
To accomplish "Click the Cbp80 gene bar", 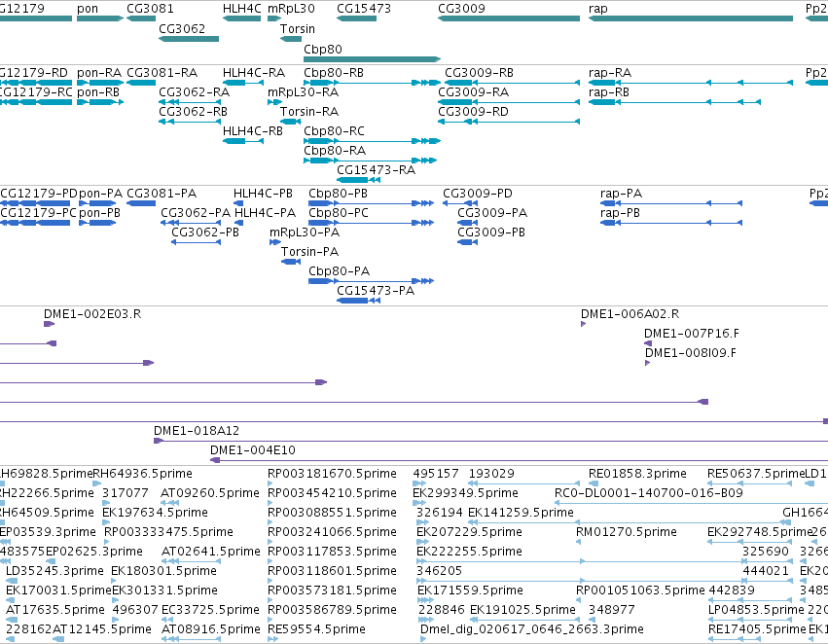I will [x=372, y=59].
